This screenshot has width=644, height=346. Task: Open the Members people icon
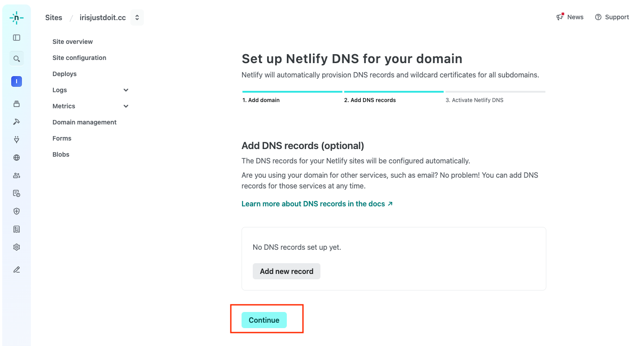tap(17, 175)
